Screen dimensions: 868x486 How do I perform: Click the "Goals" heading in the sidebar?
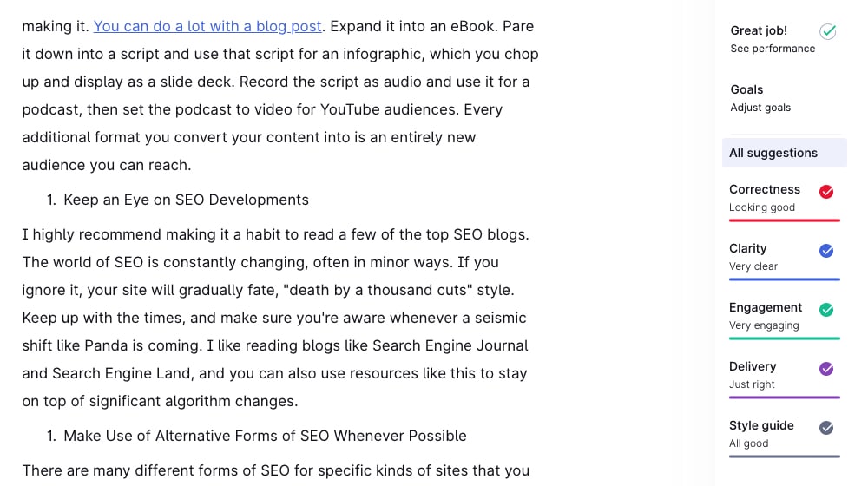746,89
